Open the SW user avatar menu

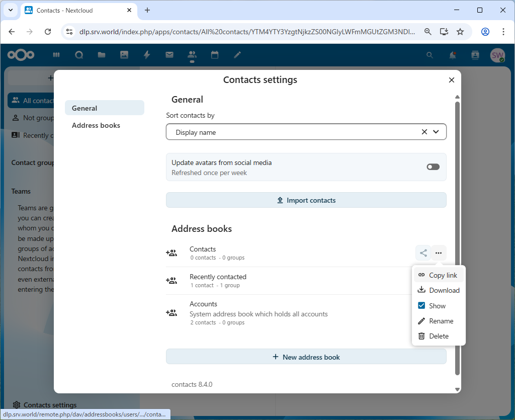tap(497, 55)
